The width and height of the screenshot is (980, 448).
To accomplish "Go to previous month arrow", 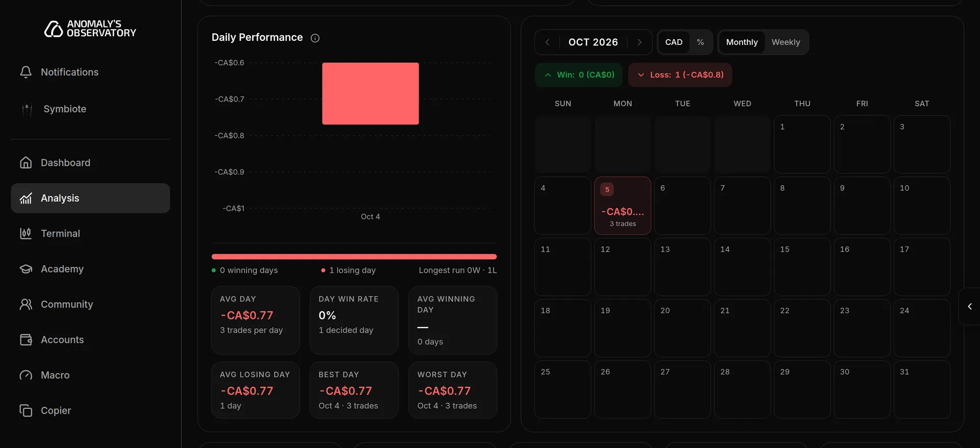I will point(547,42).
